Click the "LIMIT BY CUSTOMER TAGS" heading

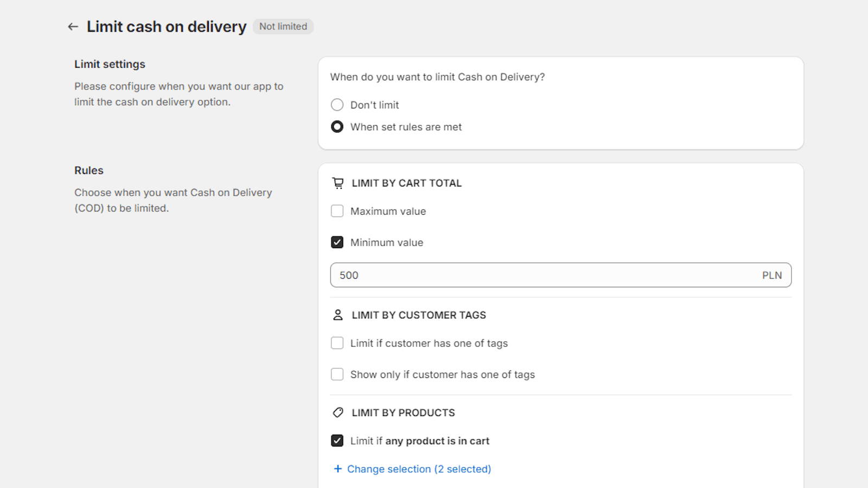pos(418,315)
